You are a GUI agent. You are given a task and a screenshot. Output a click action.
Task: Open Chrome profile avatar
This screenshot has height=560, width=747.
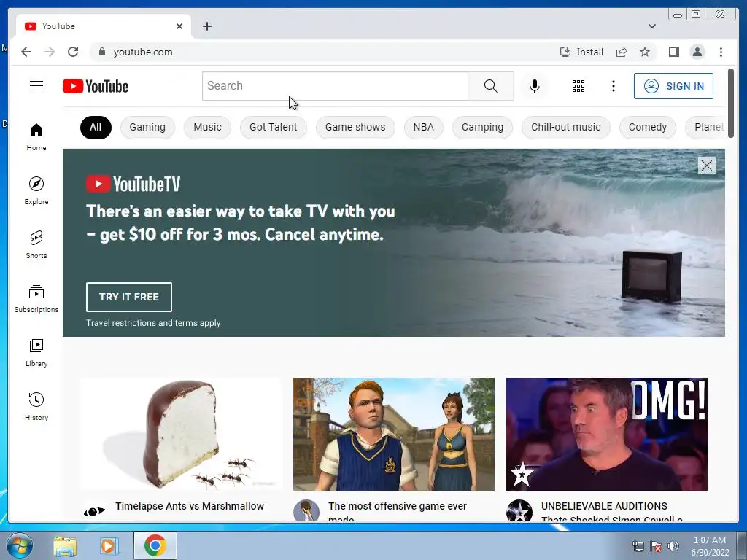(x=697, y=52)
